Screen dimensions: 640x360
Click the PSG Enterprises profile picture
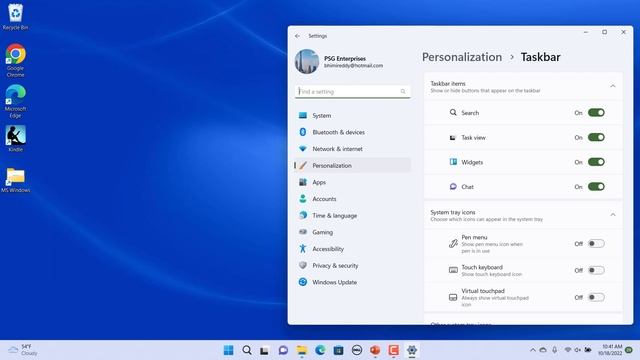point(307,62)
